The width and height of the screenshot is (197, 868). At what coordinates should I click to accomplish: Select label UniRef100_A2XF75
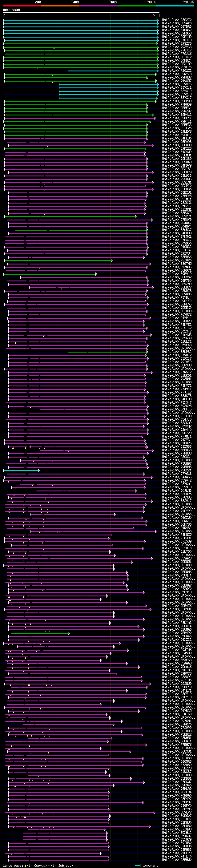click(177, 67)
